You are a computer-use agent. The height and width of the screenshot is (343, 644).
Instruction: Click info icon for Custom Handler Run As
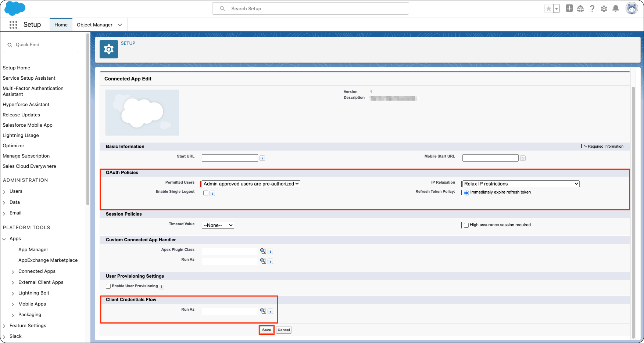[270, 261]
